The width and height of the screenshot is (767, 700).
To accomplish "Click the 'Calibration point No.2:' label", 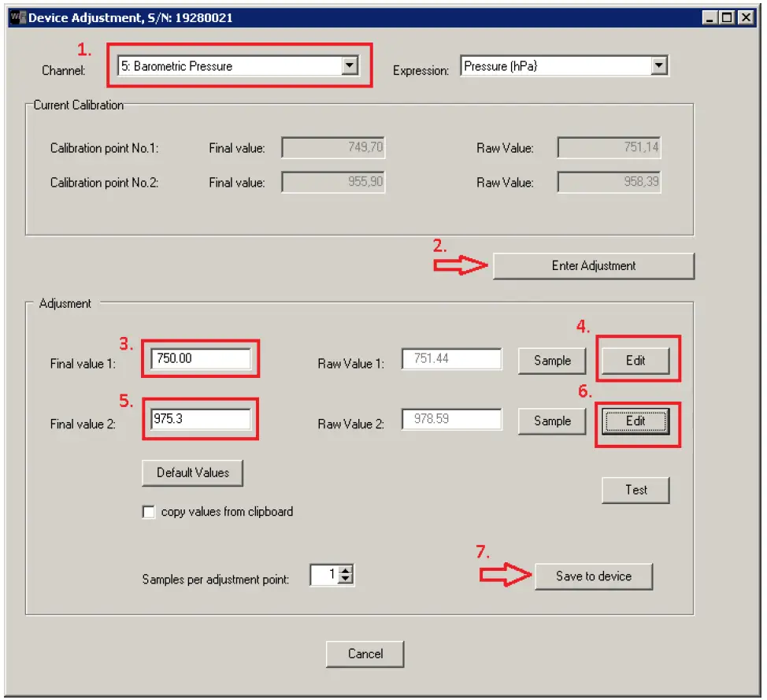I will [104, 183].
